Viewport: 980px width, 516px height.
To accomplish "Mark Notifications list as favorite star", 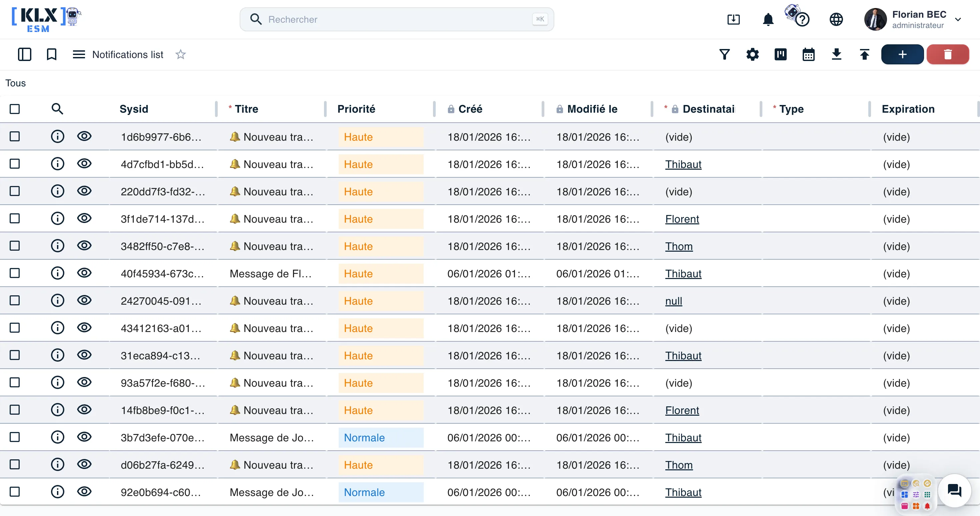I will pos(180,54).
